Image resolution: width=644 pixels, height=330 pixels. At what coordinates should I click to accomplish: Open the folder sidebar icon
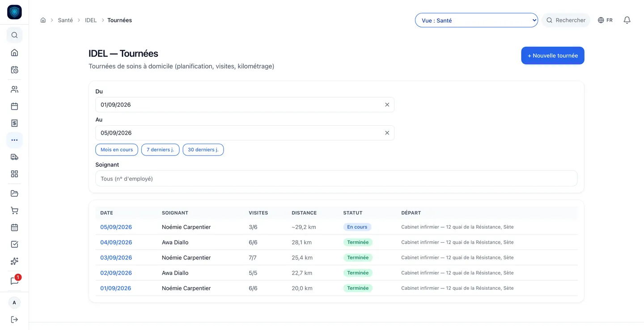click(14, 194)
